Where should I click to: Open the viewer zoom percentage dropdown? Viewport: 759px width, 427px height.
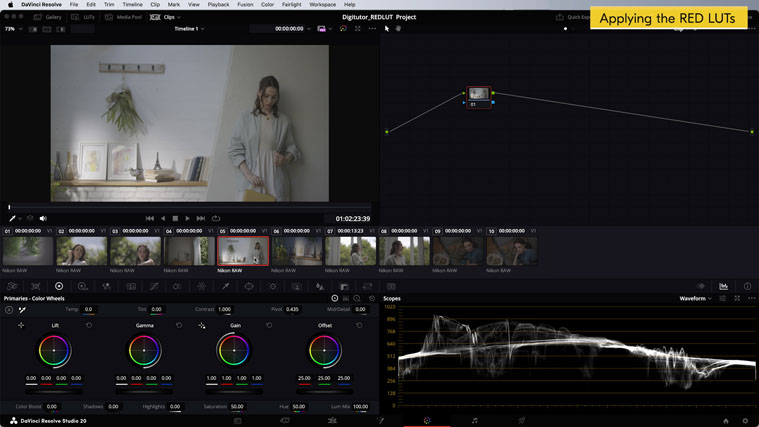14,29
